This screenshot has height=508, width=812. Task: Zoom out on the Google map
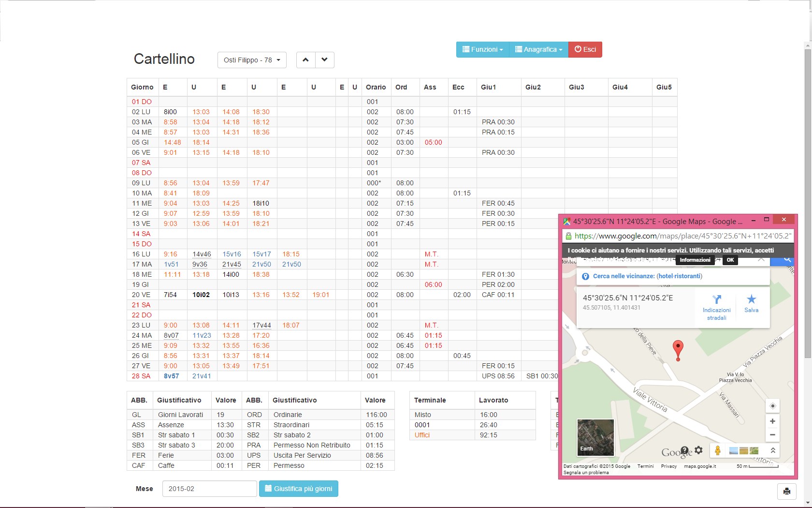[x=772, y=434]
